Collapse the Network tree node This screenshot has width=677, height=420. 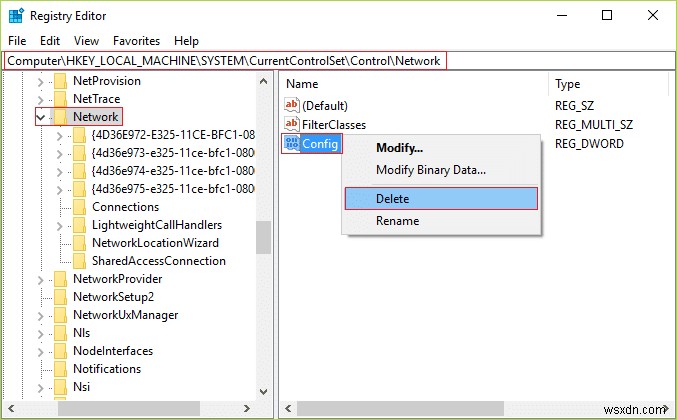40,117
